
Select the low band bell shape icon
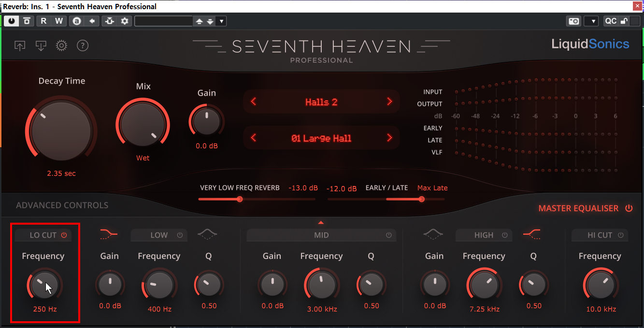click(x=207, y=234)
